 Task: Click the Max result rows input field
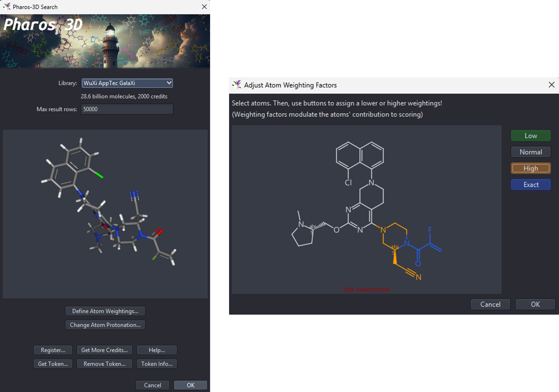pyautogui.click(x=127, y=109)
